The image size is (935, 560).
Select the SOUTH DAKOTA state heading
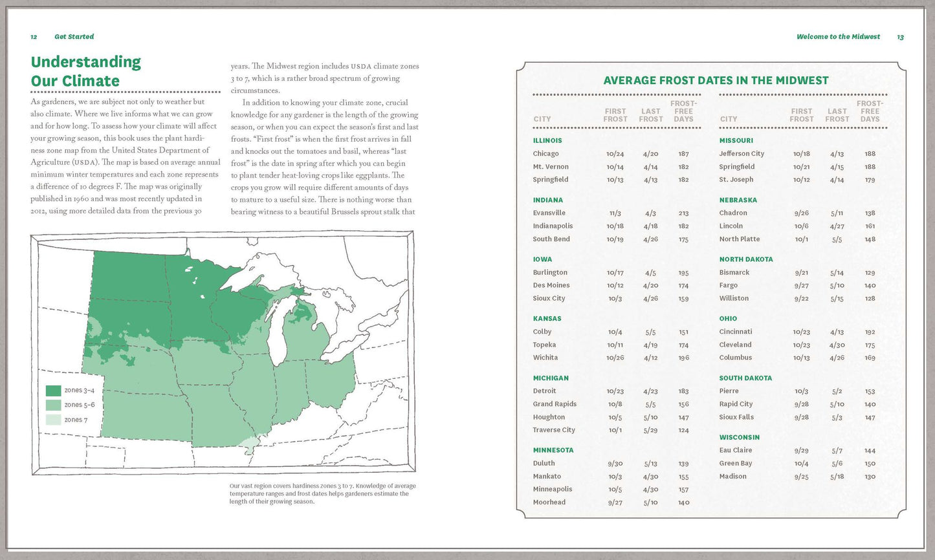tap(745, 378)
